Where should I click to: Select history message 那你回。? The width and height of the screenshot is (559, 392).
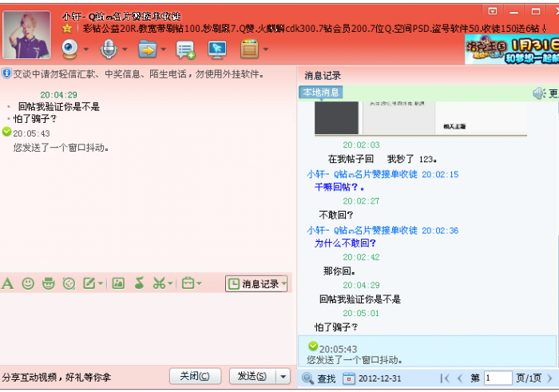pyautogui.click(x=339, y=271)
